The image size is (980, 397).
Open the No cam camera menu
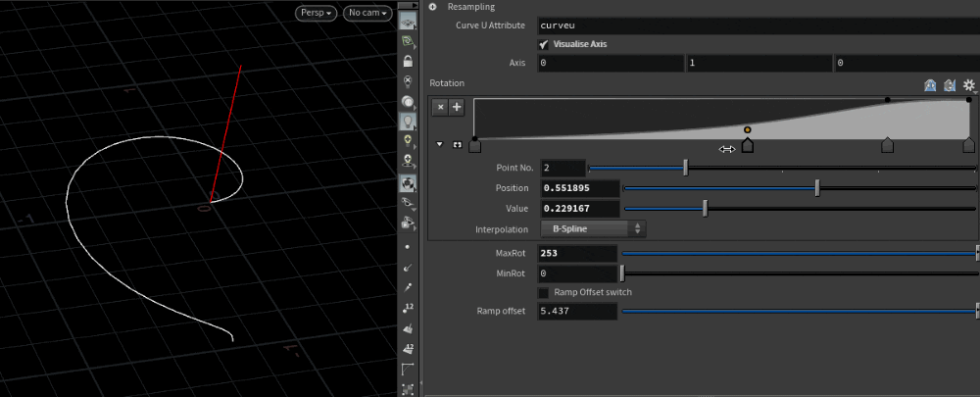(x=367, y=14)
